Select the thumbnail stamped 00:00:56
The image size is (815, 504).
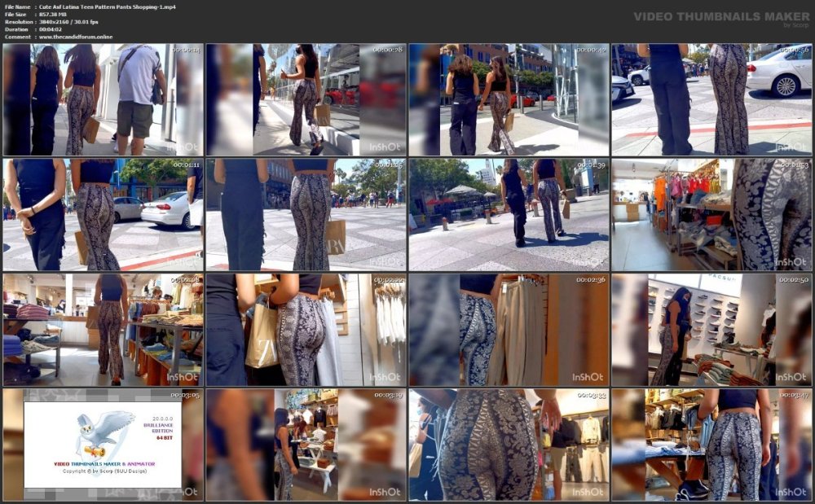(x=711, y=99)
